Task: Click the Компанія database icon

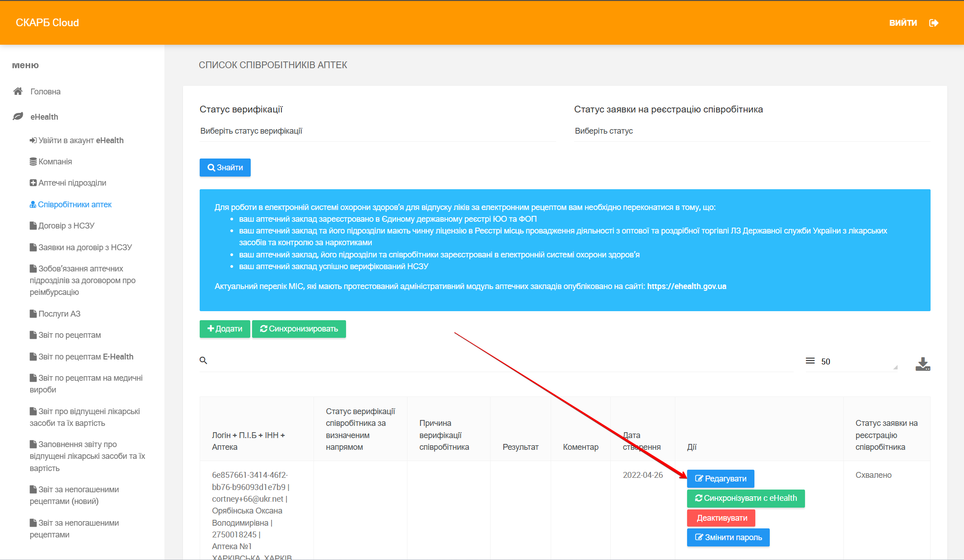Action: [x=33, y=162]
